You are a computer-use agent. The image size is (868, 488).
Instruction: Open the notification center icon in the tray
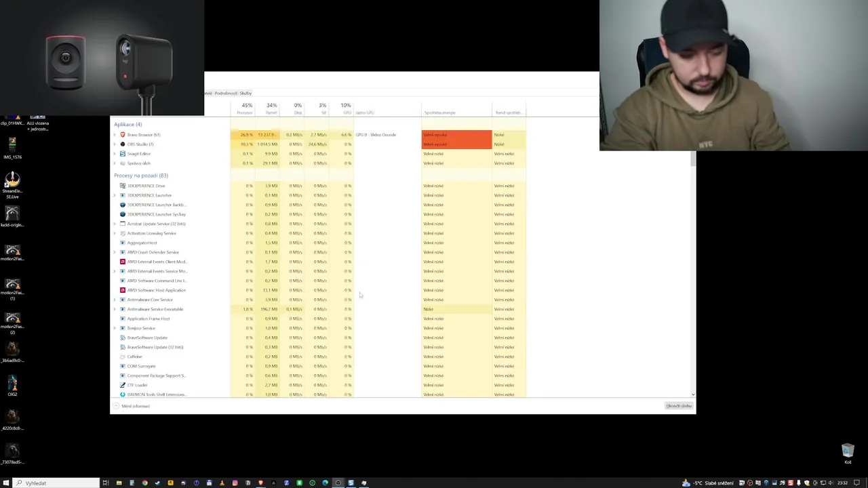pos(858,483)
